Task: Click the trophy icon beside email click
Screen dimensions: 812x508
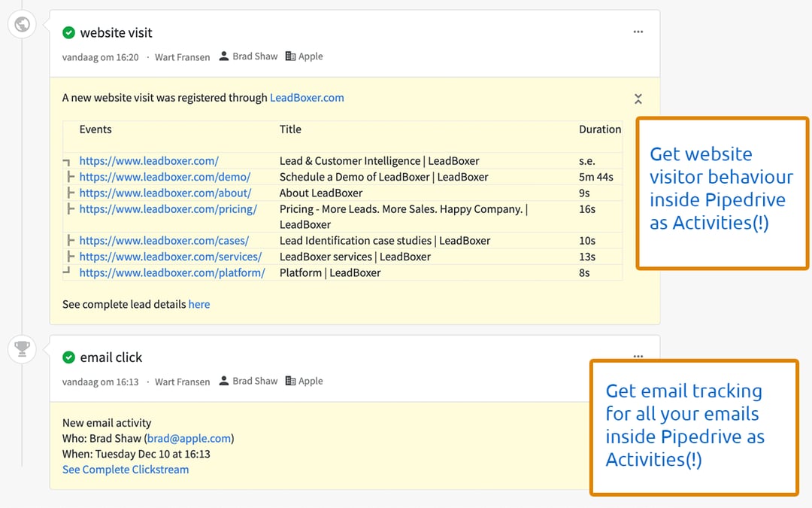Action: [x=23, y=349]
